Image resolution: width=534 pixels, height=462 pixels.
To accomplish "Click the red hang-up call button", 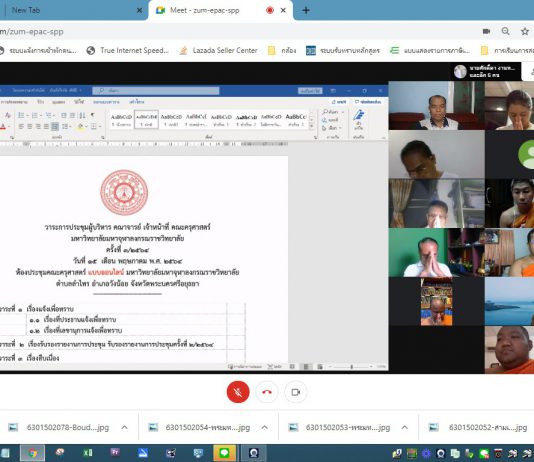I will [x=267, y=392].
